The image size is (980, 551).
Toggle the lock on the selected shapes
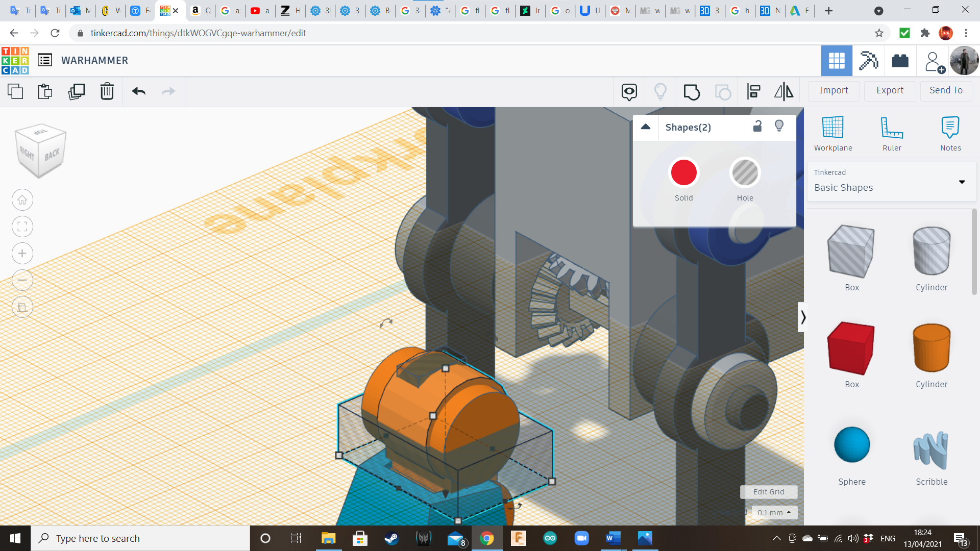point(757,127)
